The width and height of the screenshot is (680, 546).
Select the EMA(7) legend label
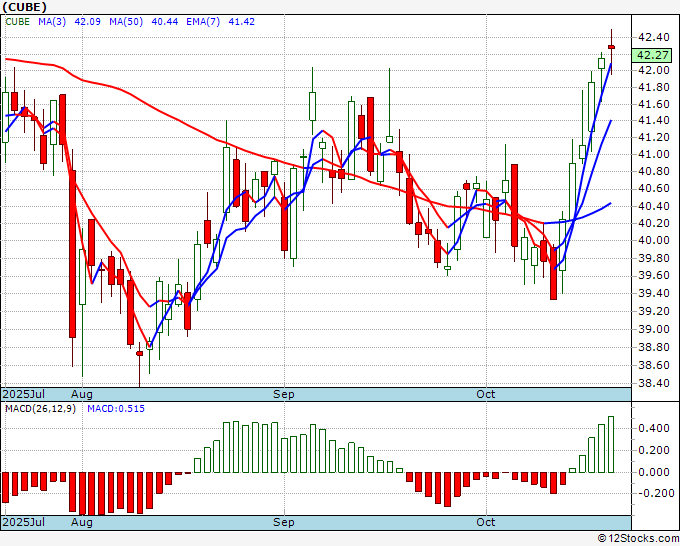coord(203,22)
